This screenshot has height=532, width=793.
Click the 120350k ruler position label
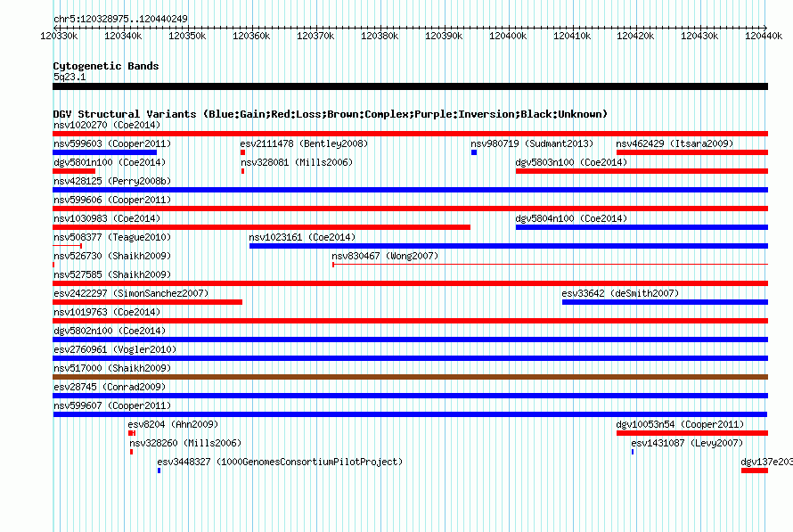click(187, 36)
